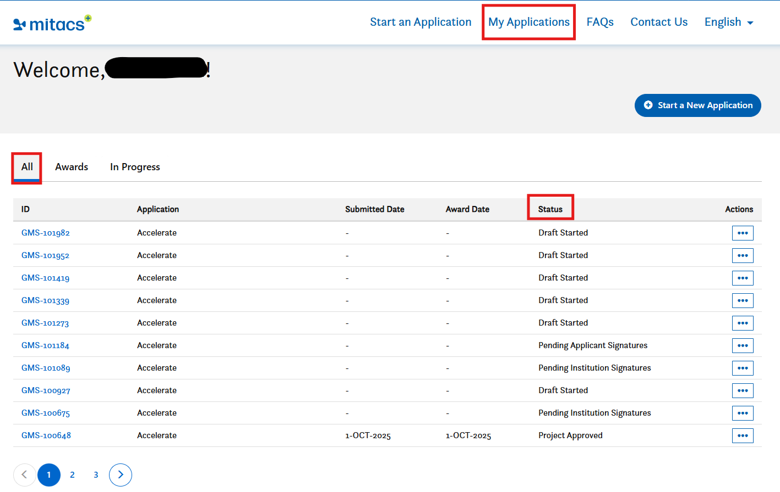Click Draft Started status for GMS-101982
This screenshot has height=492, width=780.
coord(563,233)
